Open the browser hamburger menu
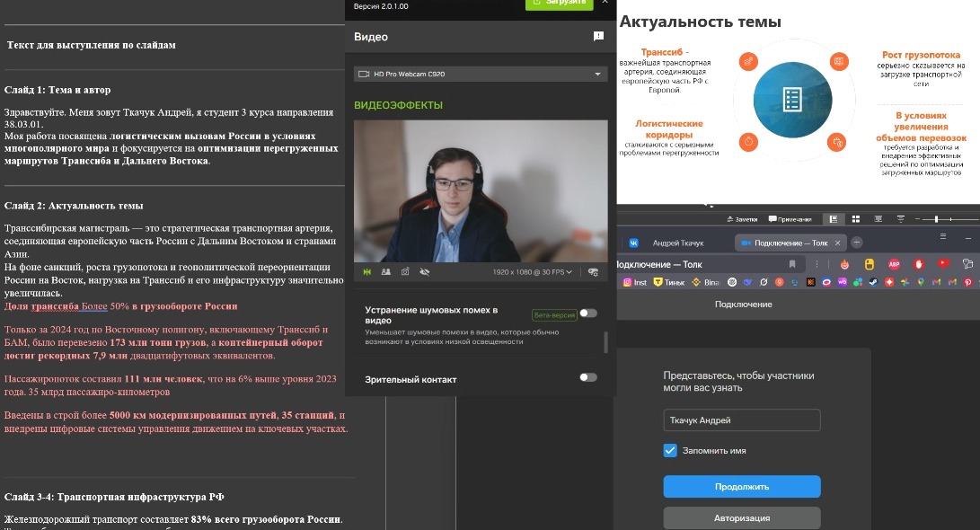The image size is (980, 530). (x=942, y=235)
